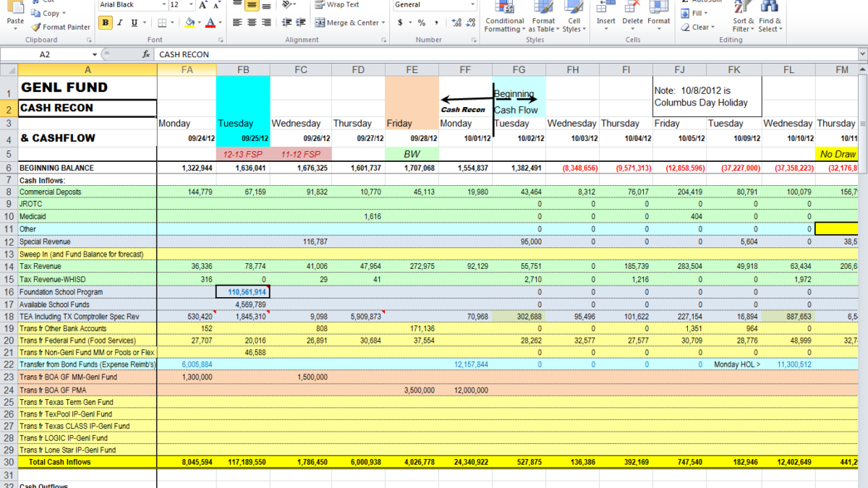Click the GENL FUND title cell
This screenshot has width=868, height=488.
click(88, 87)
